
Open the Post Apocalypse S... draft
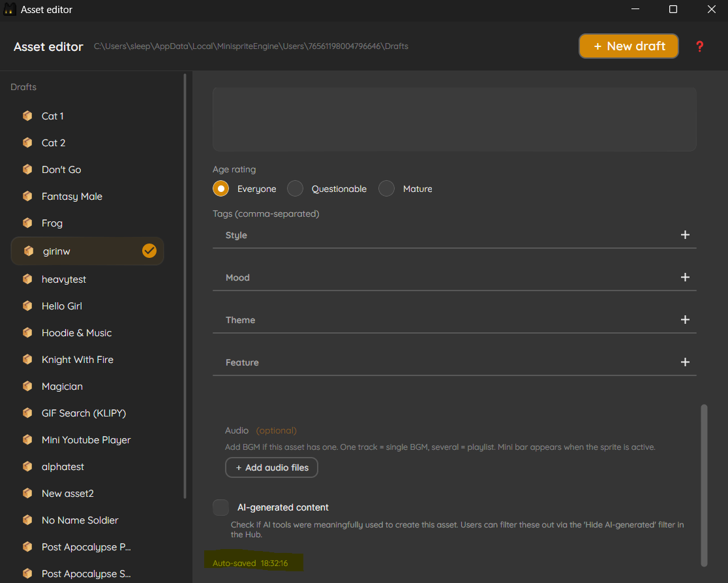tap(86, 573)
